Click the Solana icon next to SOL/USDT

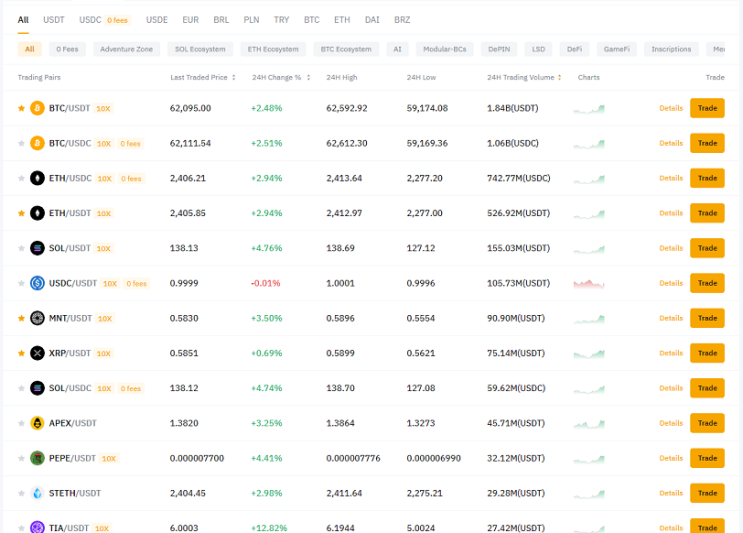(37, 248)
